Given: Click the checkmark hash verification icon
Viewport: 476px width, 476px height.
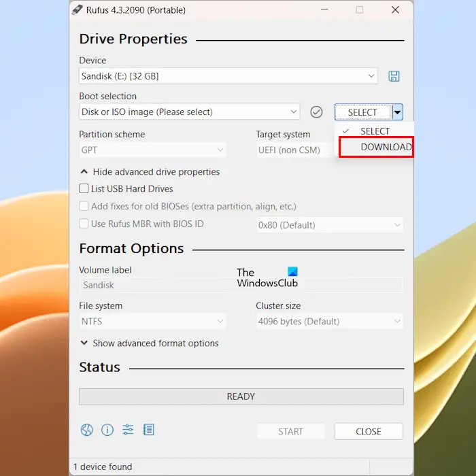Looking at the screenshot, I should point(316,112).
